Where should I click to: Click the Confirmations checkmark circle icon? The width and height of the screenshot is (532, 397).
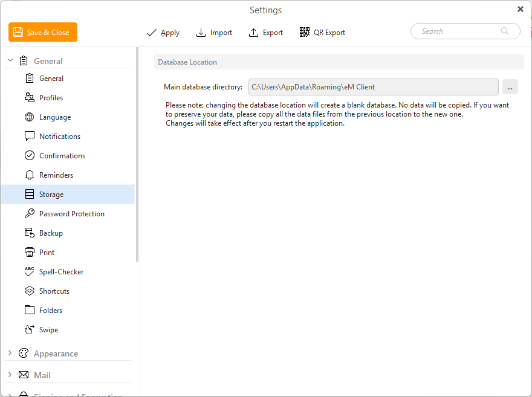[x=30, y=156]
